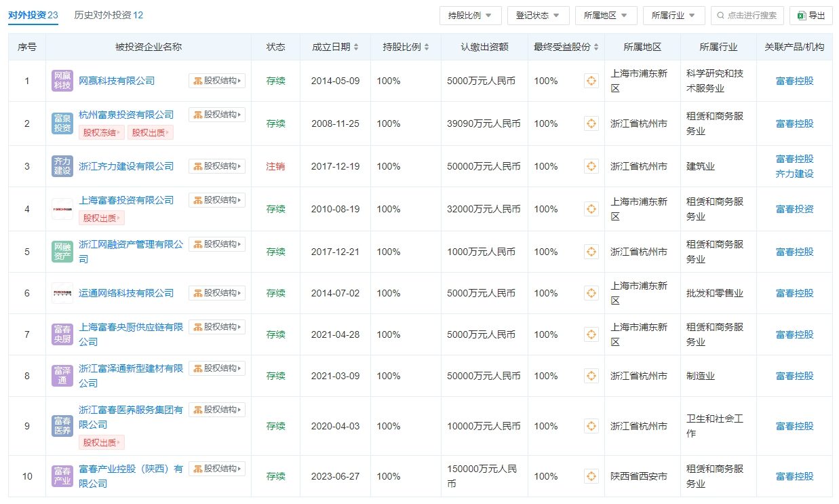Open the 杭州富泉投资有限公司 company link
Screen dimensions: 839x504
click(126, 115)
